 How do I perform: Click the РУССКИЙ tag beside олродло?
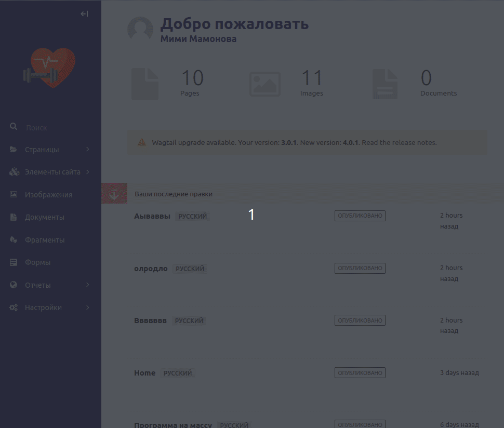(x=190, y=269)
